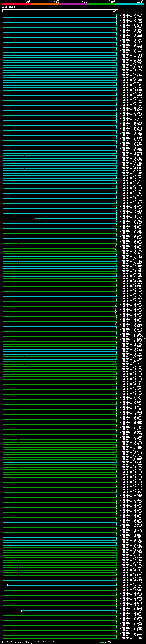
Task: Follow the UniRef100_P50431 hit link
Action: click(x=131, y=286)
